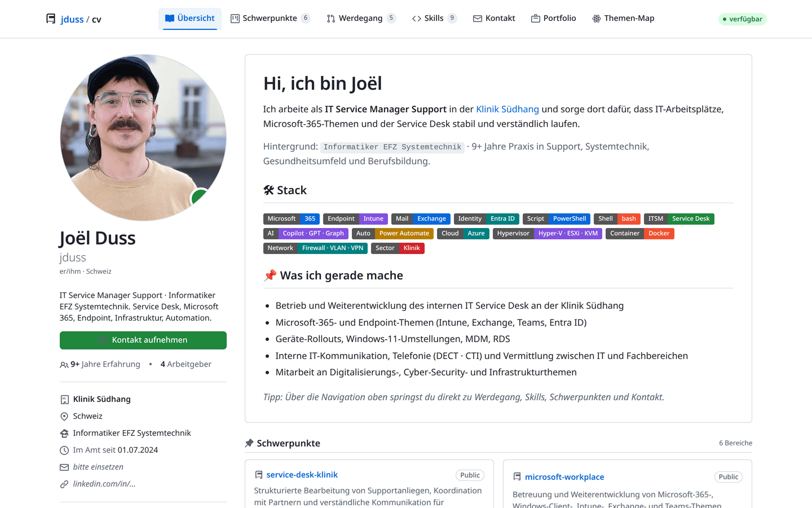The width and height of the screenshot is (812, 508).
Task: Click the 6 Bereiche count text
Action: (735, 443)
